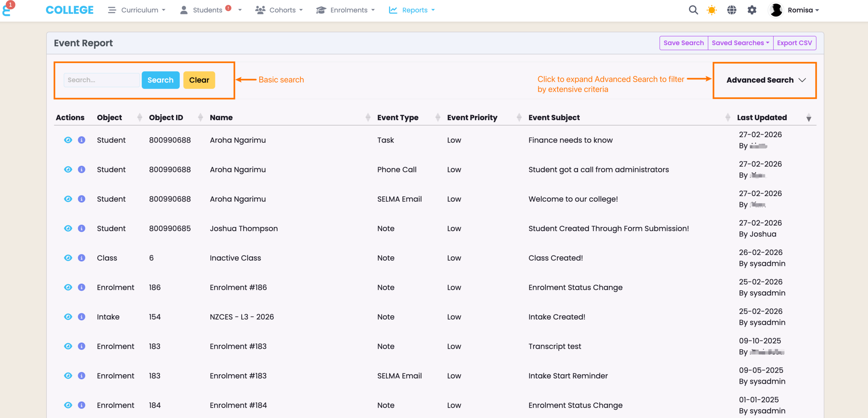Click info icon for Joshua Thompson row
Image resolution: width=868 pixels, height=418 pixels.
(81, 228)
